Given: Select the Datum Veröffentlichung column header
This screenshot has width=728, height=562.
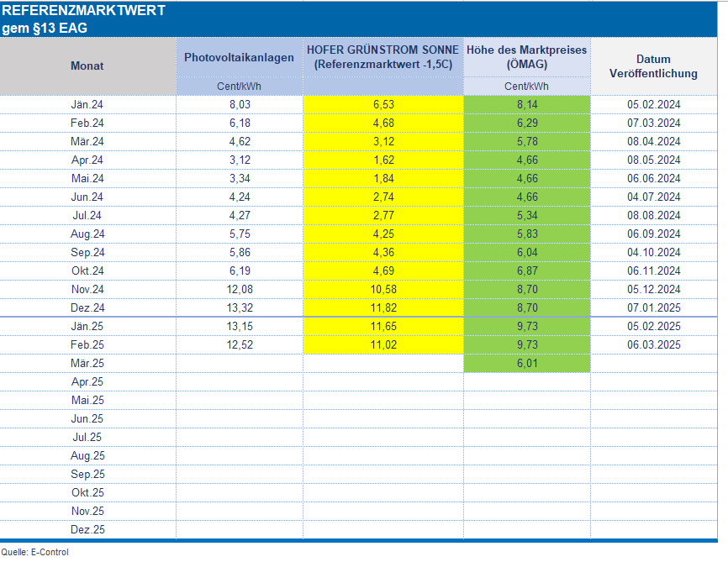Looking at the screenshot, I should pyautogui.click(x=653, y=66).
